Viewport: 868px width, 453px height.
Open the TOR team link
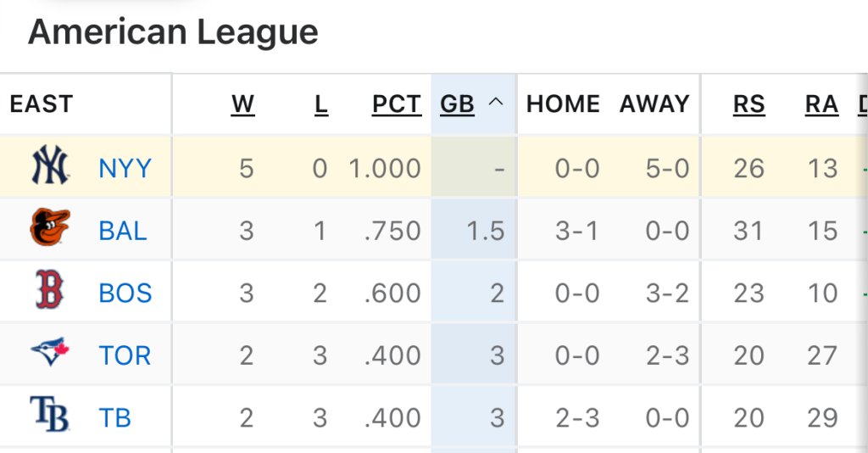pos(125,355)
